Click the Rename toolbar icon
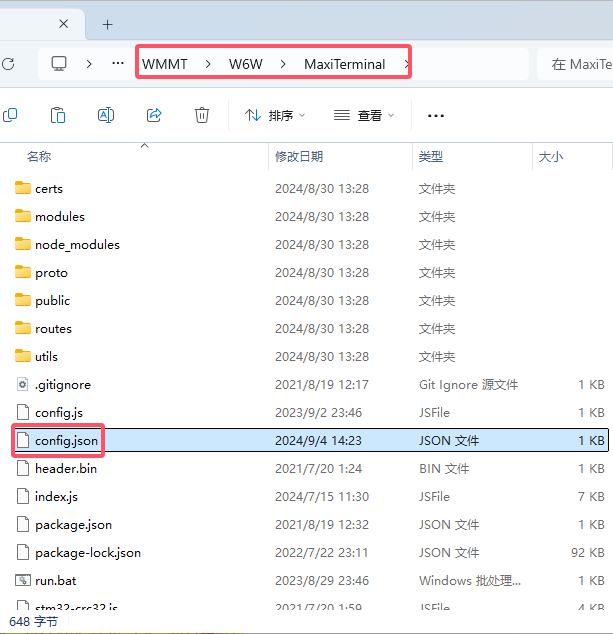 pyautogui.click(x=106, y=115)
